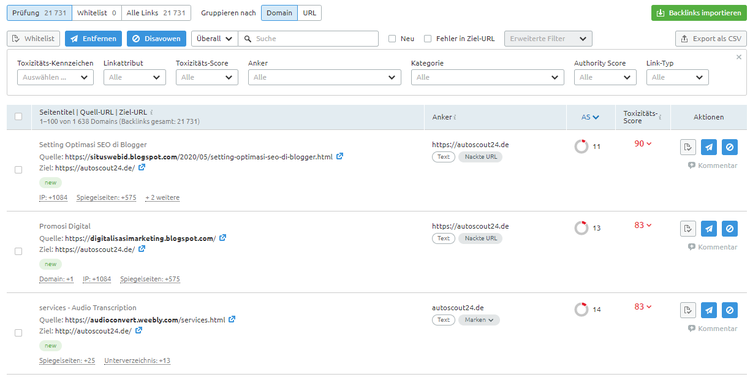Click Nackte URL tag in Promosi Digital row
This screenshot has height=377, width=750.
pyautogui.click(x=480, y=238)
